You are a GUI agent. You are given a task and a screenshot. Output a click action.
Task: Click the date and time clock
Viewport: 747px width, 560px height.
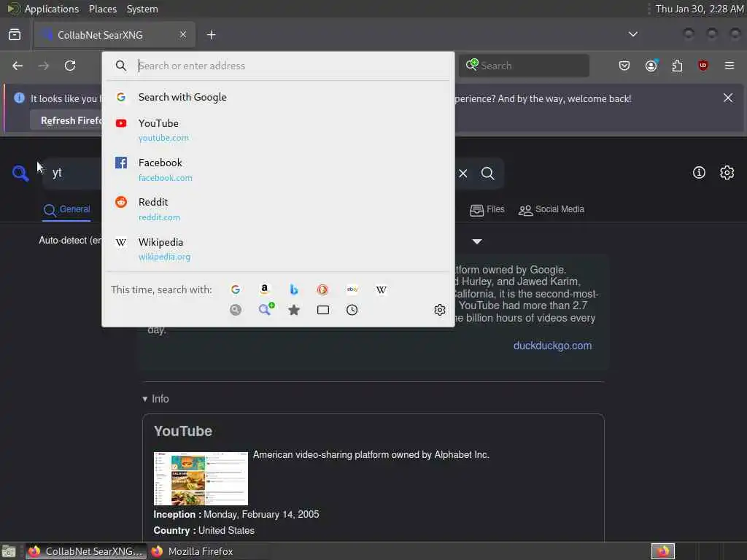coord(700,9)
